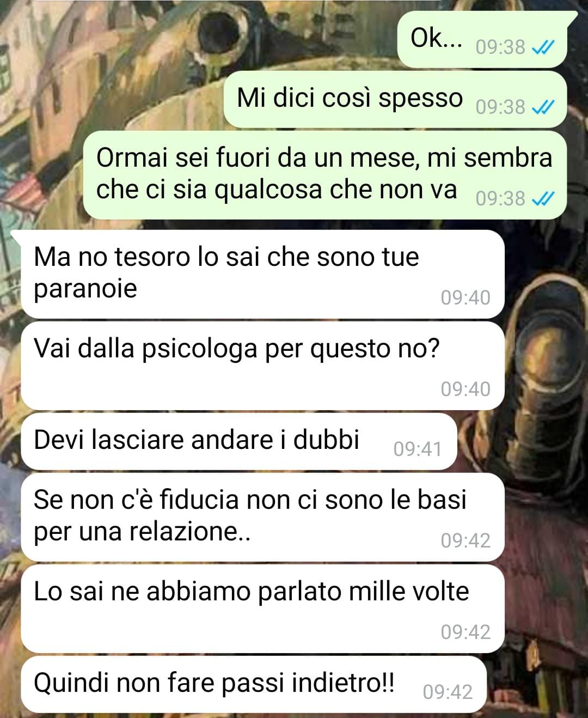Viewport: 588px width, 718px height.
Task: Select 'Lo sai ne abbiamo parlato' message
Action: tap(262, 609)
